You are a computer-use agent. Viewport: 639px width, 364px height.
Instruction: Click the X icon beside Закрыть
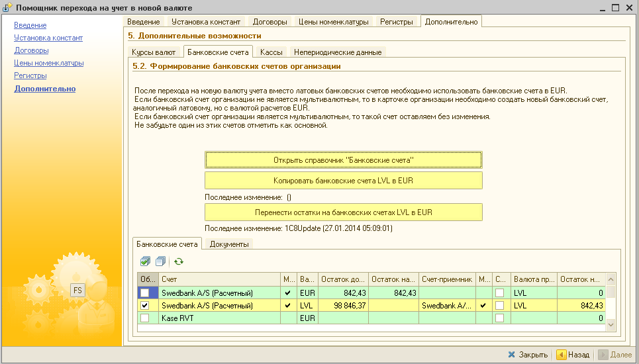tap(511, 355)
